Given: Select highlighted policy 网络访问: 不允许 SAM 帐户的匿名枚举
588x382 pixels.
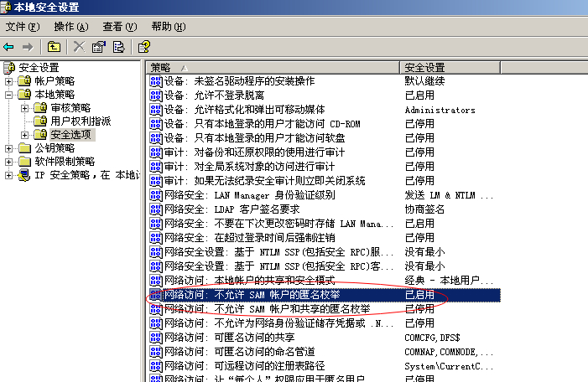Looking at the screenshot, I should click(x=252, y=294).
